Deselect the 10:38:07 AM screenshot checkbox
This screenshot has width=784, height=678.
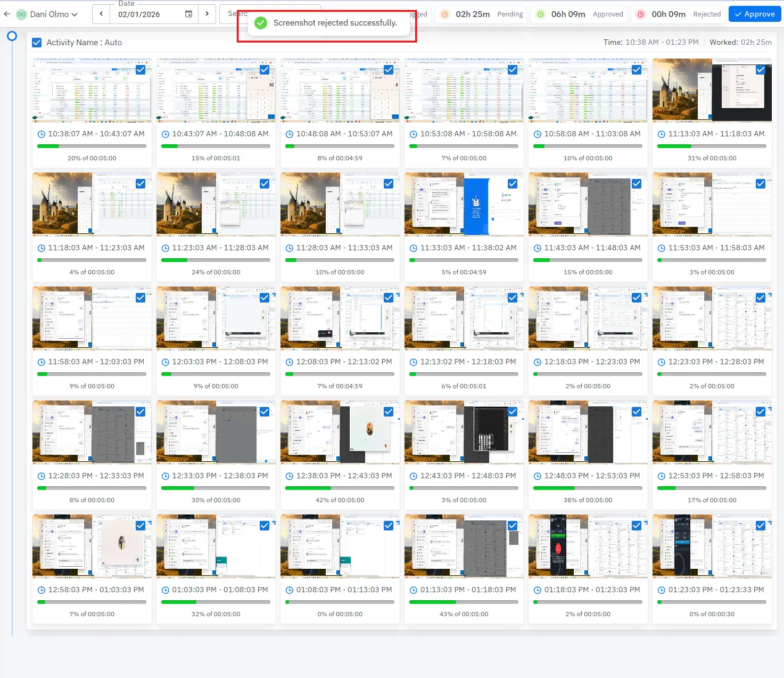point(141,70)
